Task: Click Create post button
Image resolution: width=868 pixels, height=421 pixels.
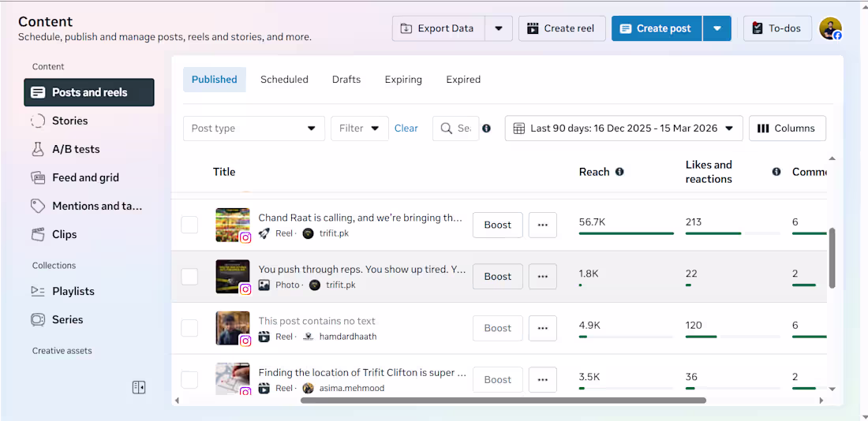Action: 657,28
